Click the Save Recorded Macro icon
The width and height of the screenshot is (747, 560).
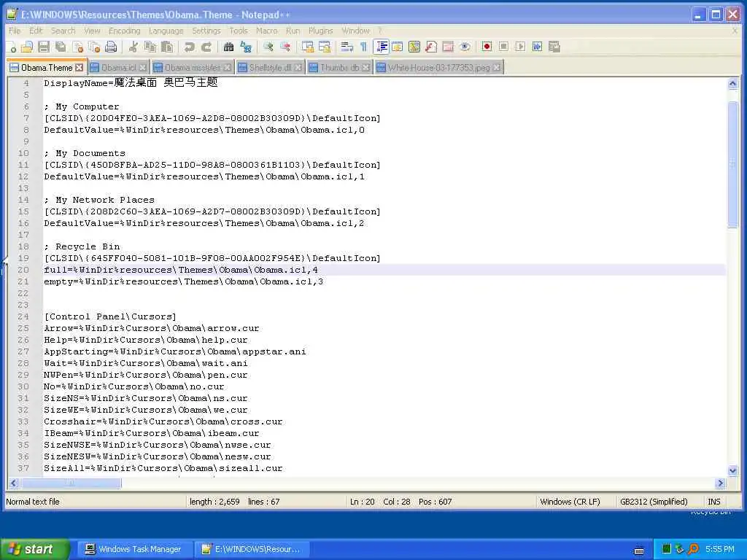tap(554, 47)
